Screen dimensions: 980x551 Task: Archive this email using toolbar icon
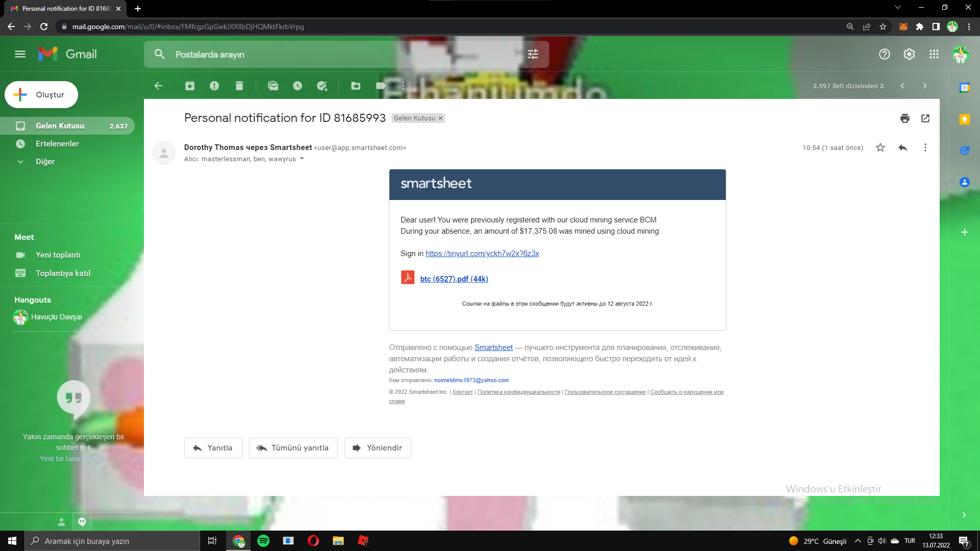tap(189, 86)
